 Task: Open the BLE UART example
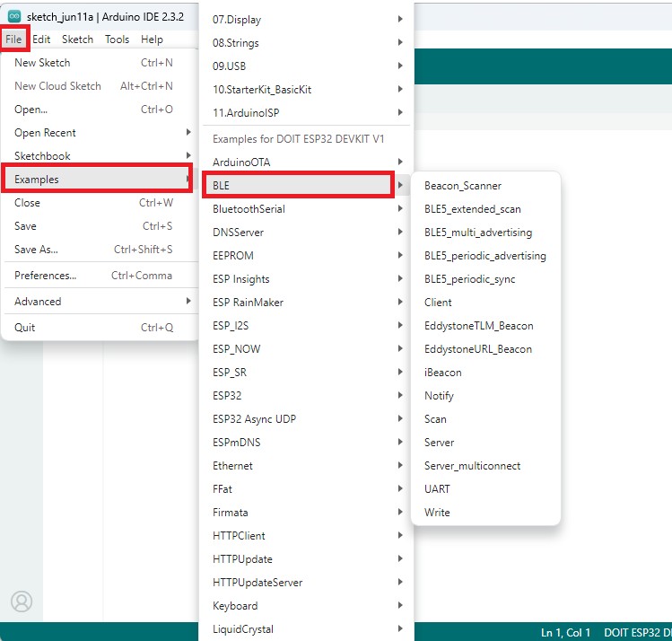pos(437,489)
